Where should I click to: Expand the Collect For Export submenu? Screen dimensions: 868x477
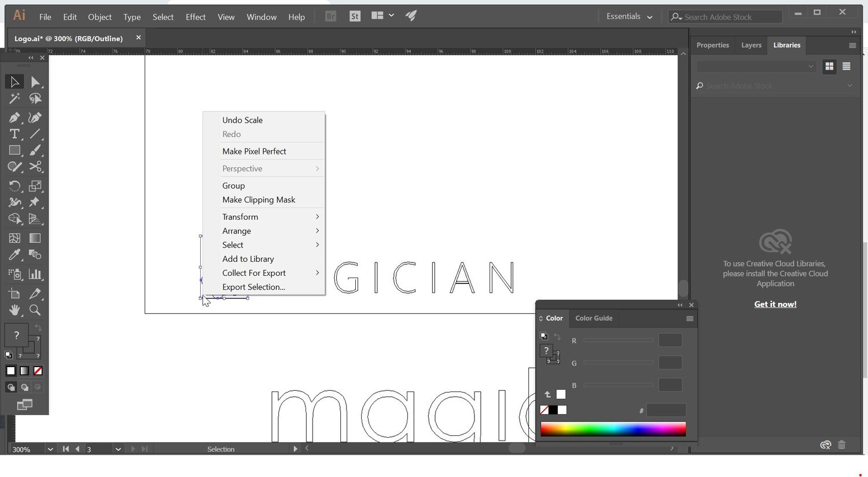[x=271, y=273]
